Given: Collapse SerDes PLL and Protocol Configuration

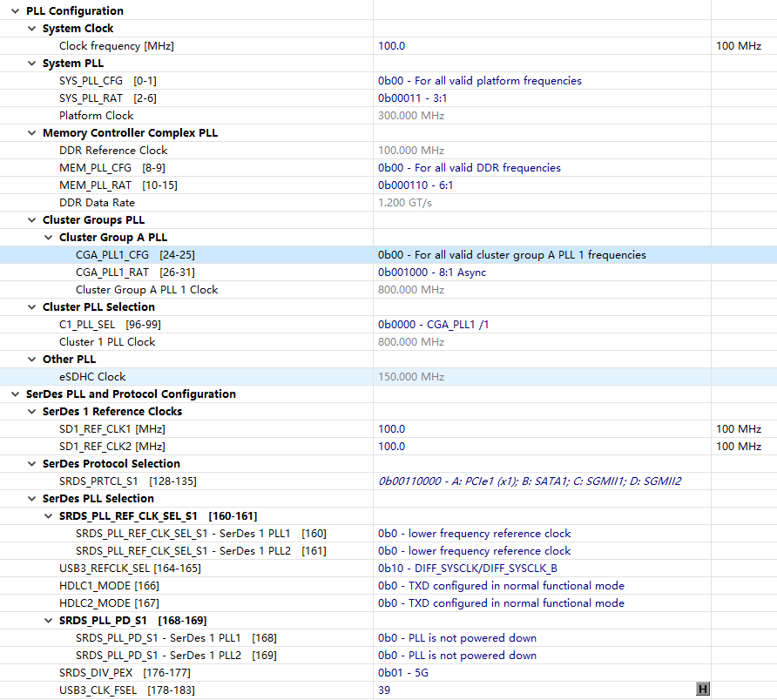Looking at the screenshot, I should (x=15, y=394).
